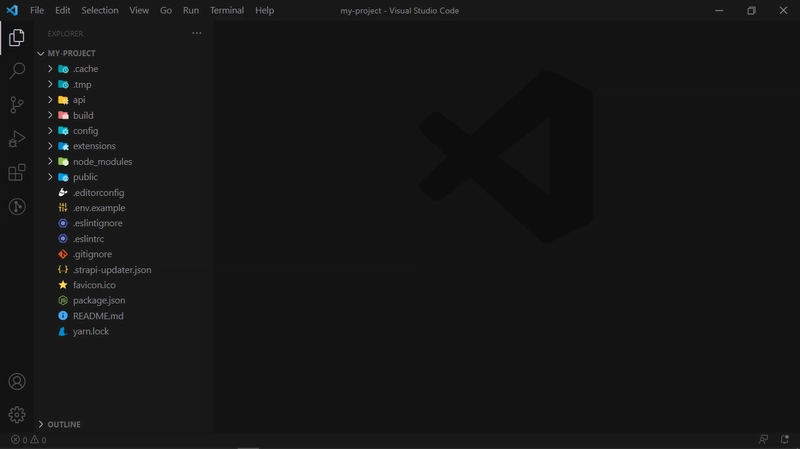
Task: Expand the .cache folder chevron
Action: (50, 68)
